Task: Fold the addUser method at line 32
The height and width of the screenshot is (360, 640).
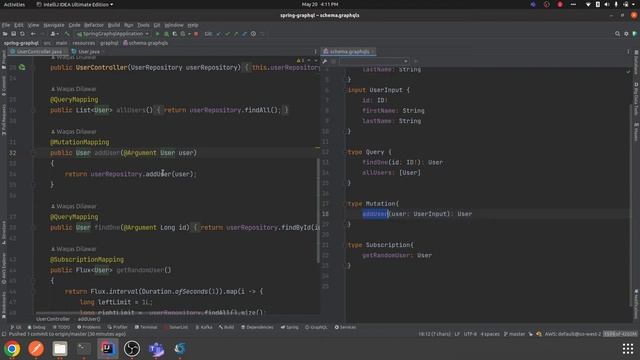Action: (34, 153)
